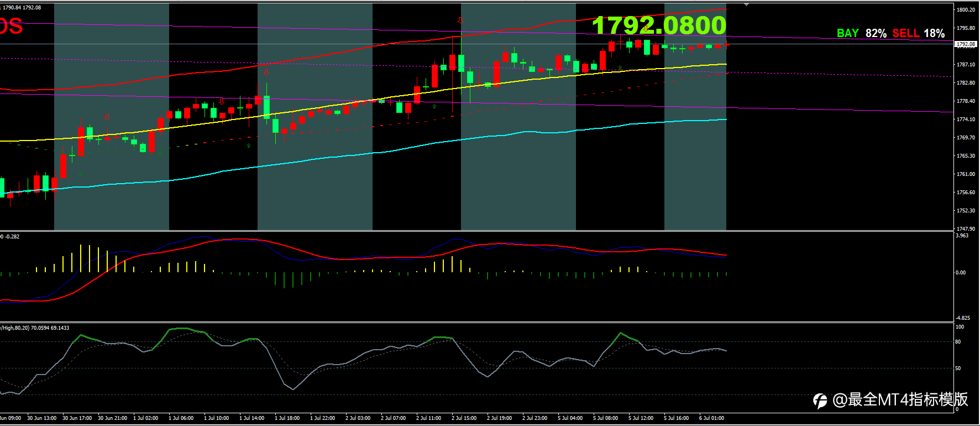This screenshot has width=980, height=426.
Task: Click the 82% value beside BAY
Action: pos(876,33)
